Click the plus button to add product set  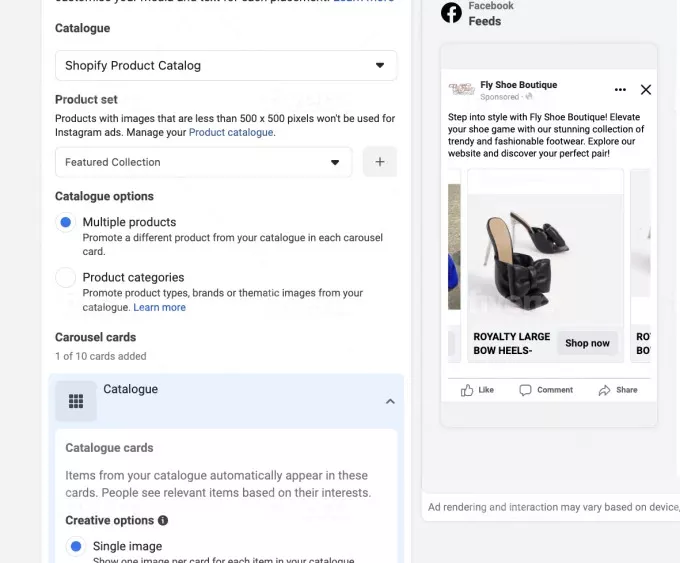[x=379, y=162]
